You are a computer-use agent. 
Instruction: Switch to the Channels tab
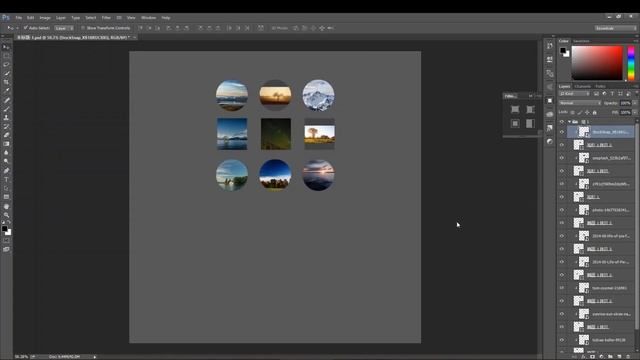(x=582, y=87)
